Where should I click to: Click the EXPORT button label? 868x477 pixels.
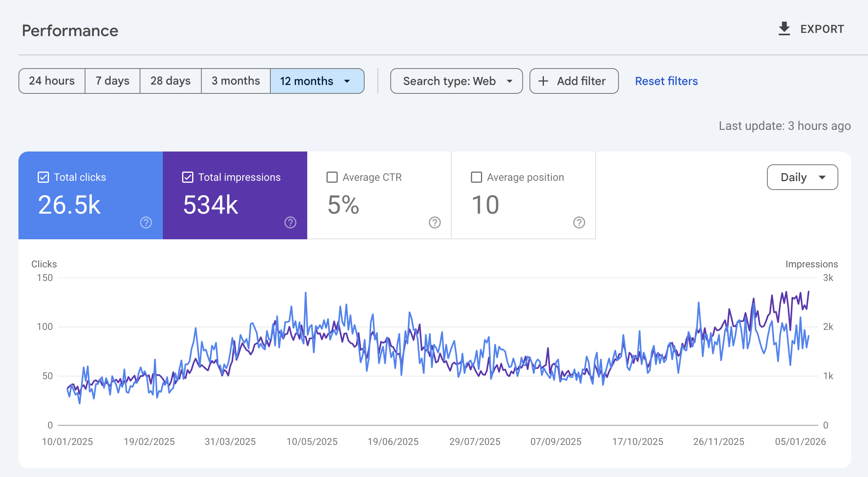point(822,29)
